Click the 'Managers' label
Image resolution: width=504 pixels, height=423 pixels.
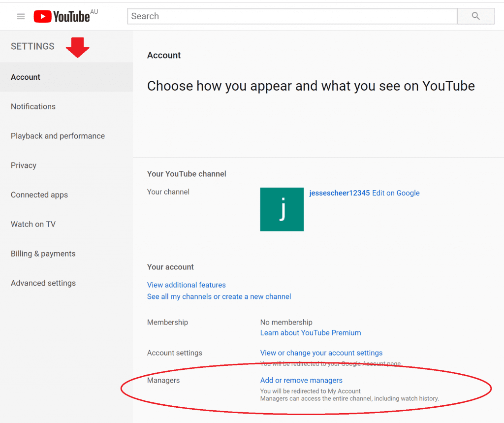(163, 380)
